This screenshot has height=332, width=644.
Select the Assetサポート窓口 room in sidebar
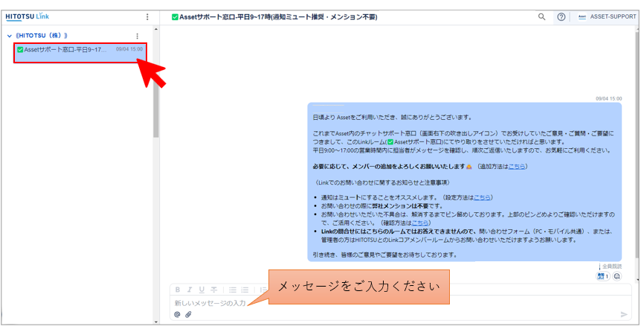80,53
